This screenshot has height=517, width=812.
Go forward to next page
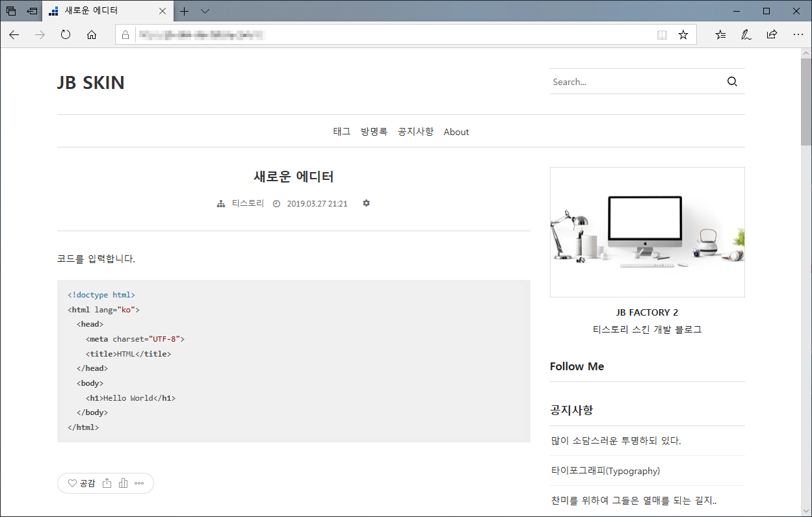(40, 35)
